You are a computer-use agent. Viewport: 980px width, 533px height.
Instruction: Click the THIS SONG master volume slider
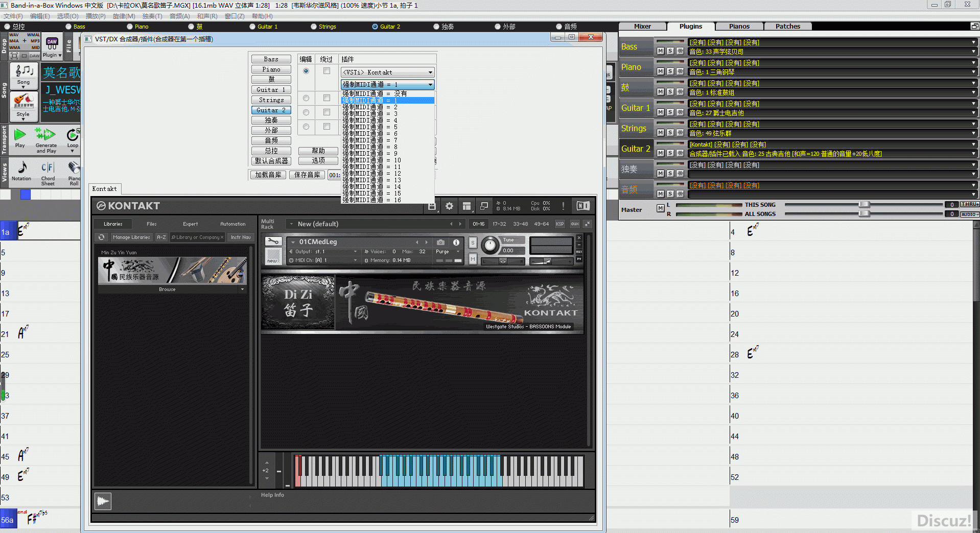864,205
